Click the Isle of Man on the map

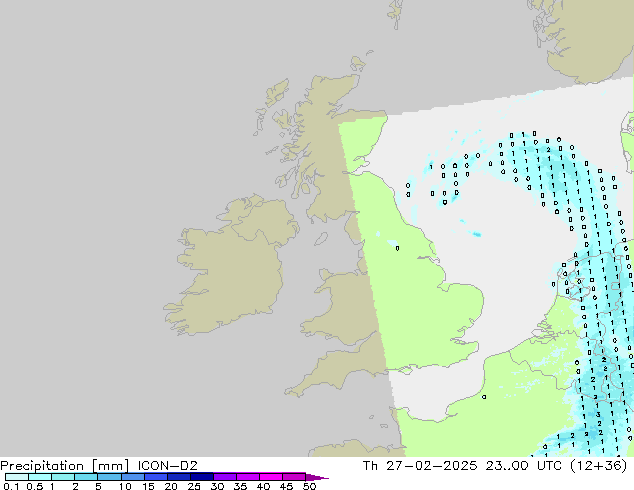(321, 239)
